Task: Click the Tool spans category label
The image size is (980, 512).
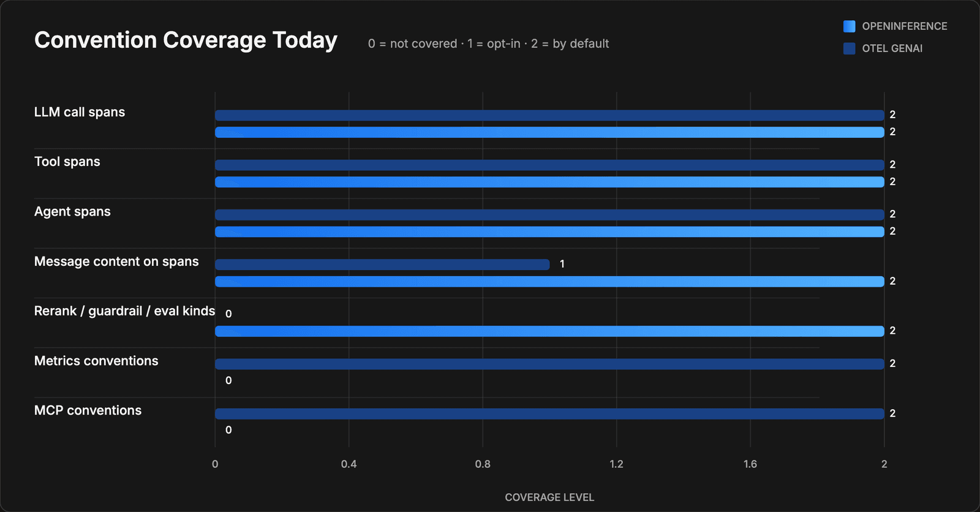Action: tap(67, 162)
